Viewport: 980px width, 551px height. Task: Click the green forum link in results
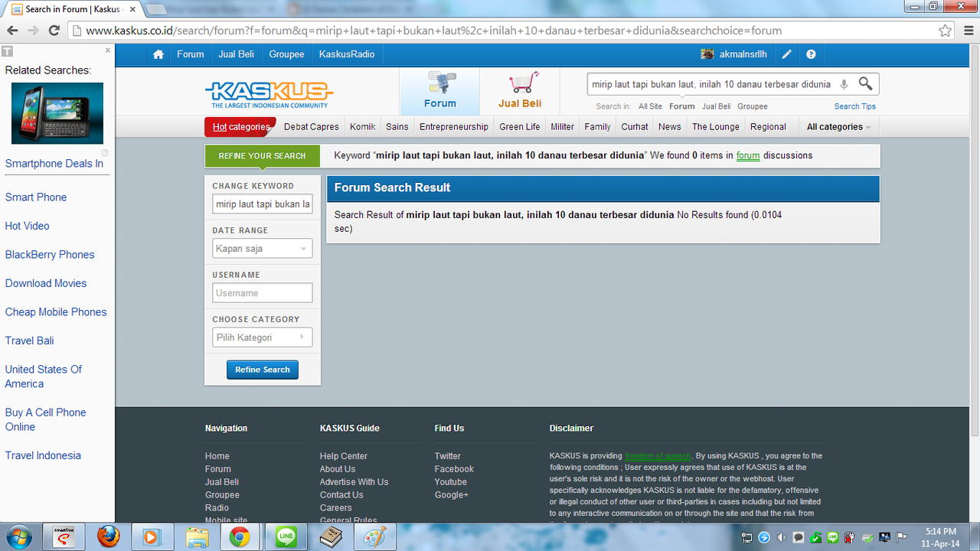click(x=748, y=155)
